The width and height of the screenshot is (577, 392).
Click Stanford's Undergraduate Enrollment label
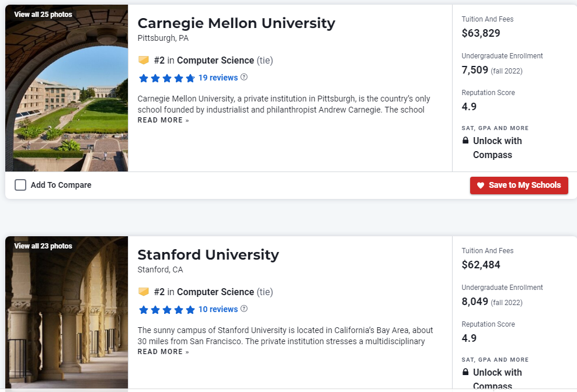502,288
